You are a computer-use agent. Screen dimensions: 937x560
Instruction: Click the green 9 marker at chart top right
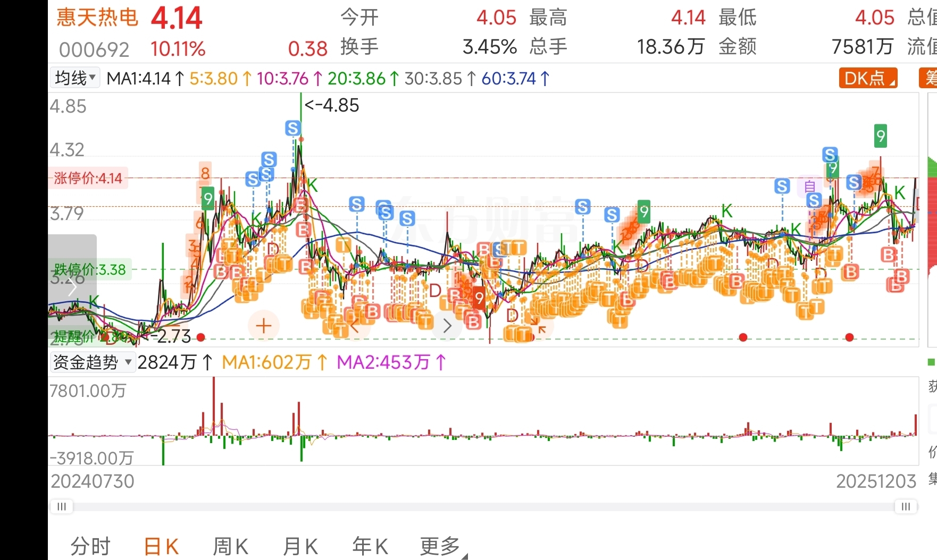point(881,137)
